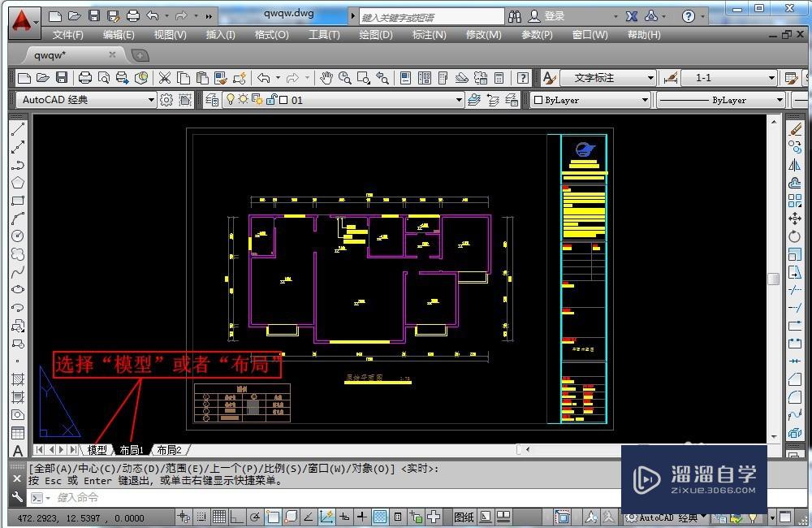Screen dimensions: 812x528
Task: Click the 图纸 paper space button
Action: [464, 517]
